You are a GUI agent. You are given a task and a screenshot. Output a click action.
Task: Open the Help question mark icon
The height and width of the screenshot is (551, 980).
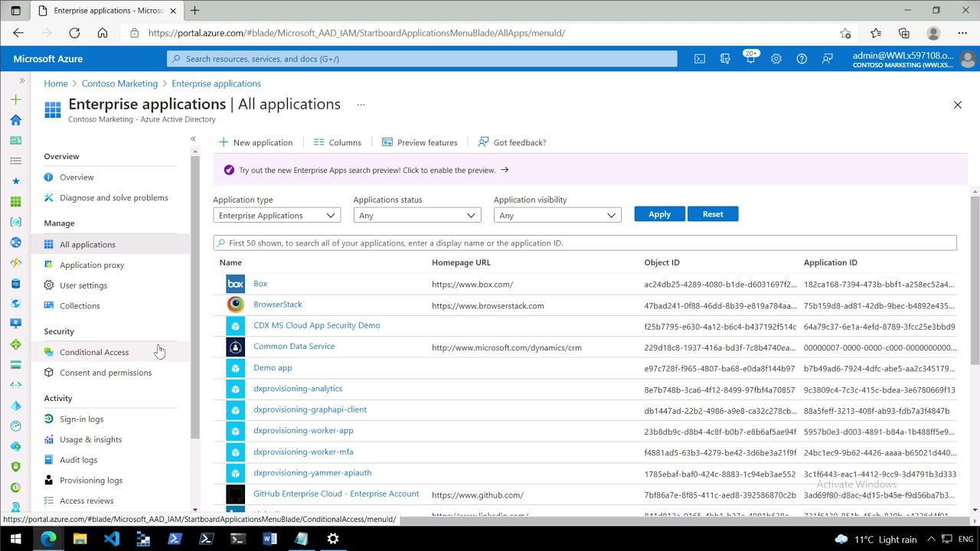pos(802,59)
